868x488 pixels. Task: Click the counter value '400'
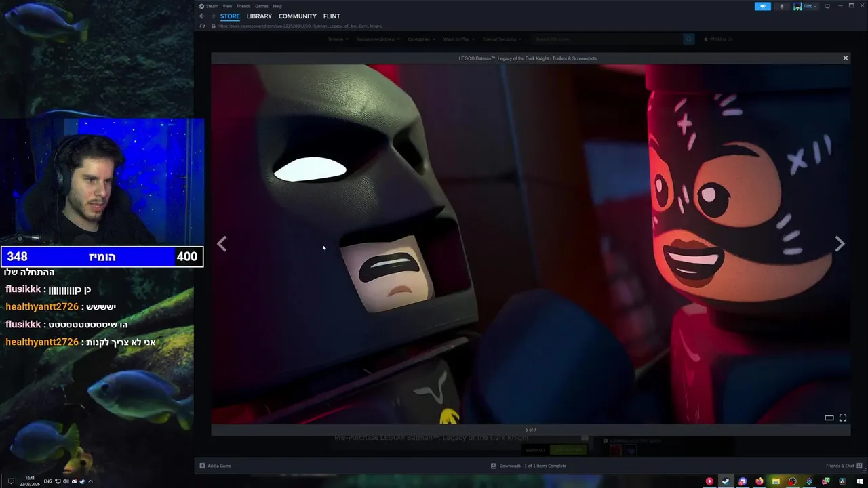[187, 257]
